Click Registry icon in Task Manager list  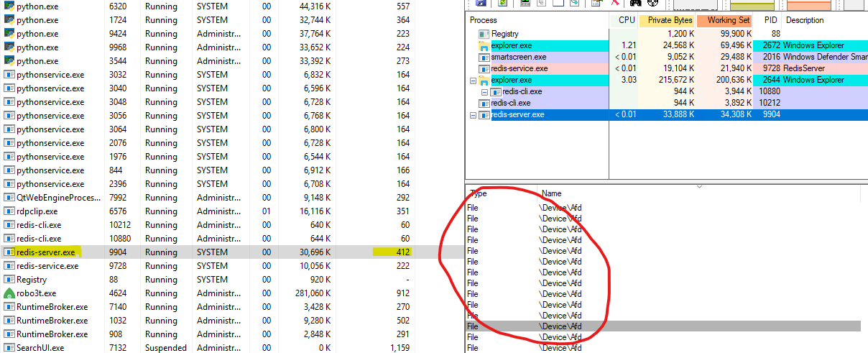click(x=9, y=279)
